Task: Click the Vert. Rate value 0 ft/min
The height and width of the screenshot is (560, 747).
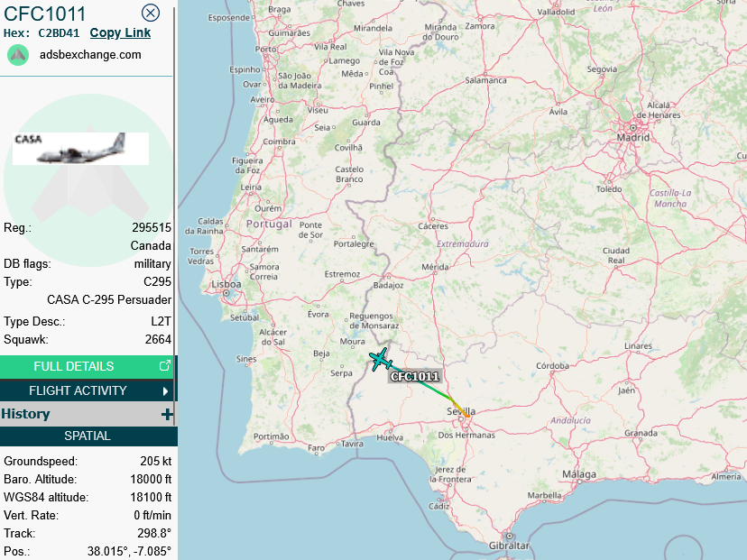Action: tap(152, 516)
